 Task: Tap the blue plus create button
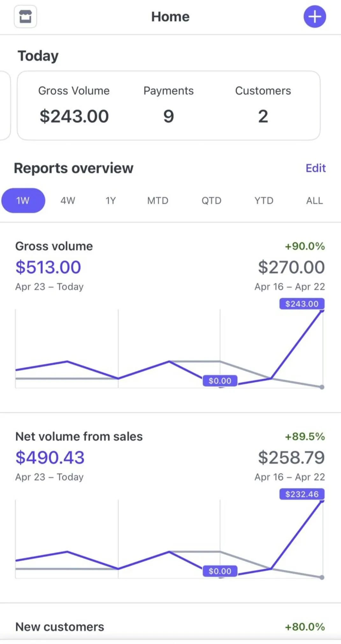click(x=315, y=17)
